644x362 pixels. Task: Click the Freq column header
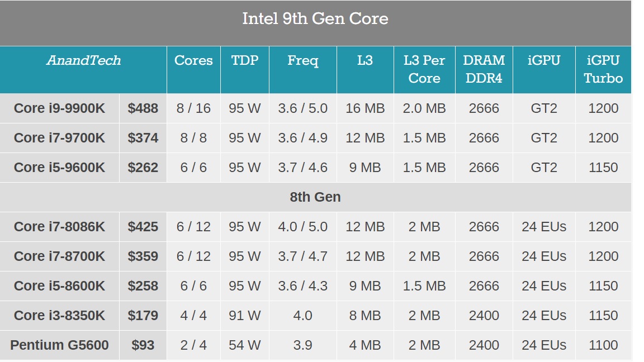pyautogui.click(x=303, y=60)
